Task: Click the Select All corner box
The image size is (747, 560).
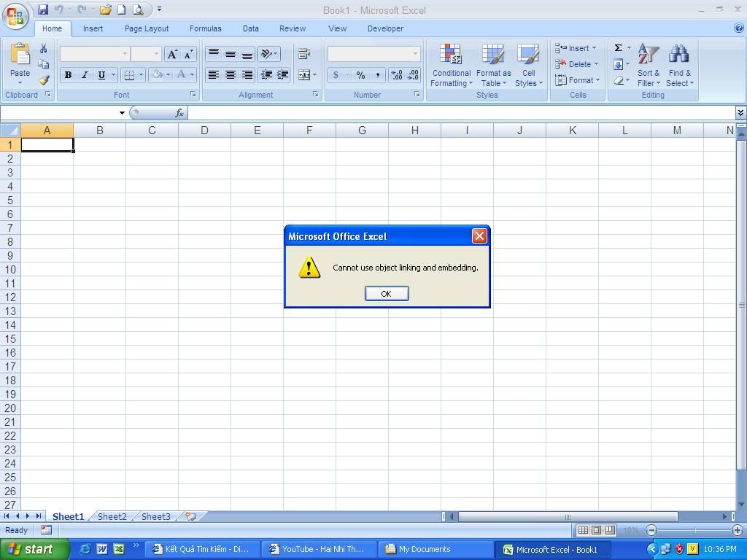Action: (10, 130)
